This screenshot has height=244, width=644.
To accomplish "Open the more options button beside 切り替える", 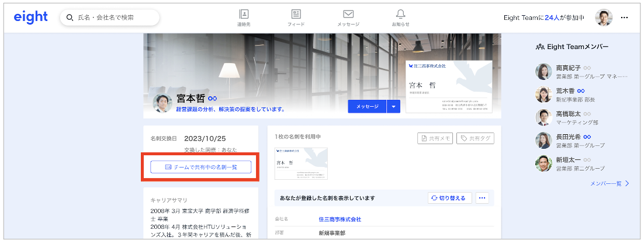I will pos(482,198).
